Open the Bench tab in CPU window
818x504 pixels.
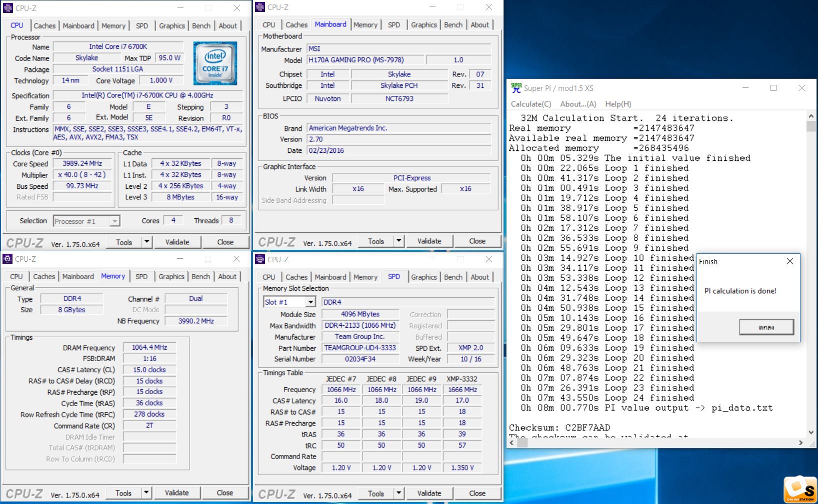(x=201, y=25)
